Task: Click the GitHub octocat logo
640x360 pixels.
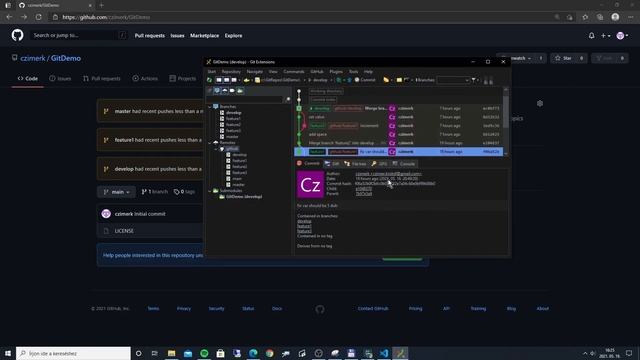Action: click(18, 36)
